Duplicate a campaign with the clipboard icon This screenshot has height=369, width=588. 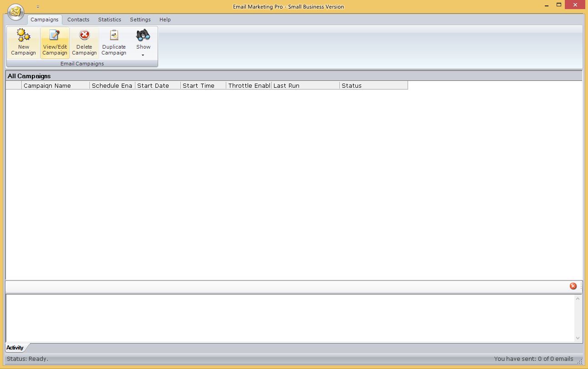point(114,35)
